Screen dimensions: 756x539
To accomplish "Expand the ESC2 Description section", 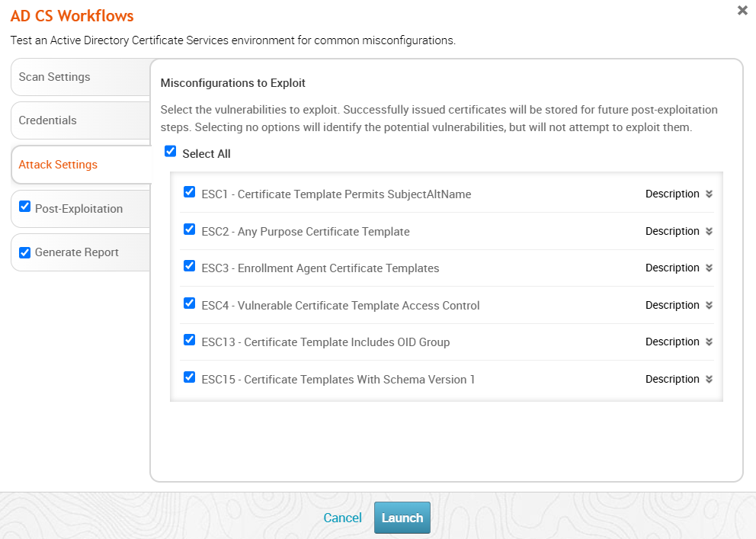I will [x=678, y=231].
